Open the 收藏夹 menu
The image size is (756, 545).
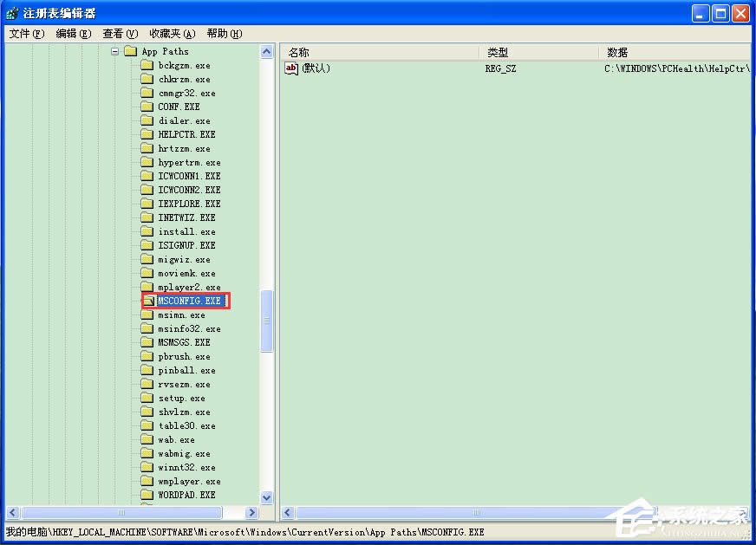click(173, 33)
